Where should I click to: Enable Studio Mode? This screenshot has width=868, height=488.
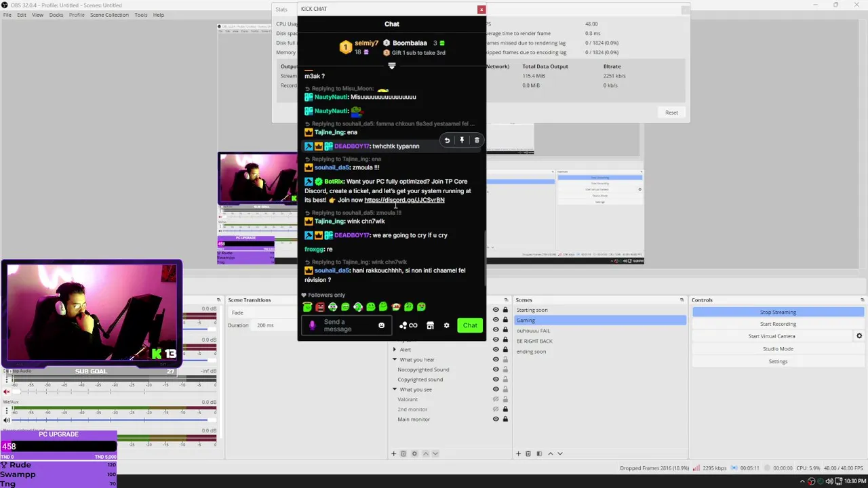tap(778, 348)
